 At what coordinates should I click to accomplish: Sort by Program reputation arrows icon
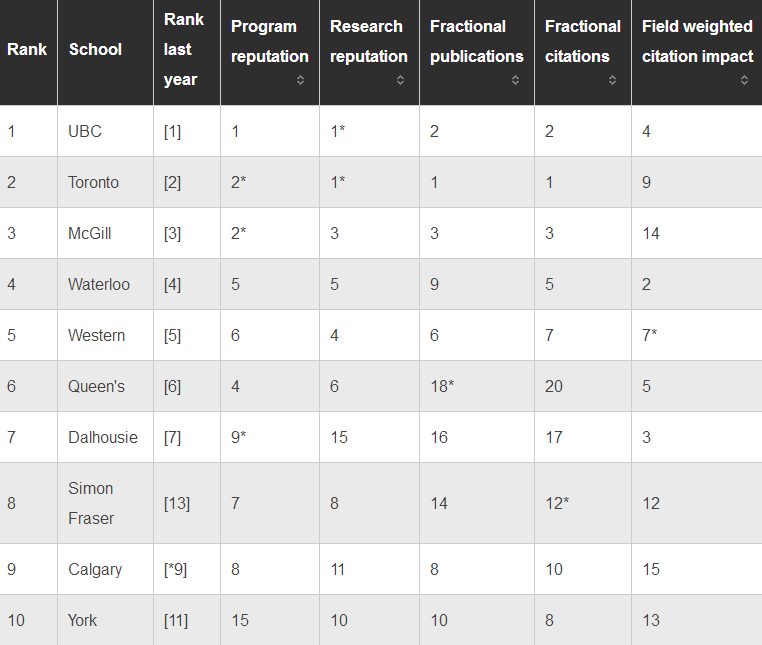point(300,81)
